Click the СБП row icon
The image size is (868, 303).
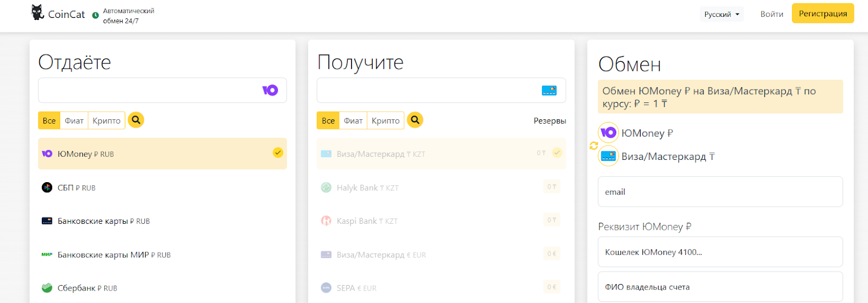47,188
